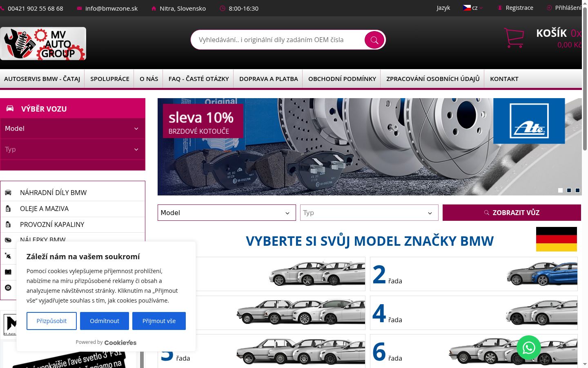Click Odmítnout cookie button
Screen dimensions: 588x368
(x=105, y=321)
